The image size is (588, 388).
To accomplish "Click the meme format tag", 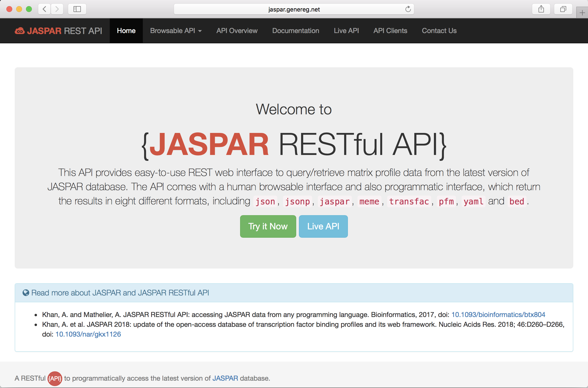I will (369, 201).
